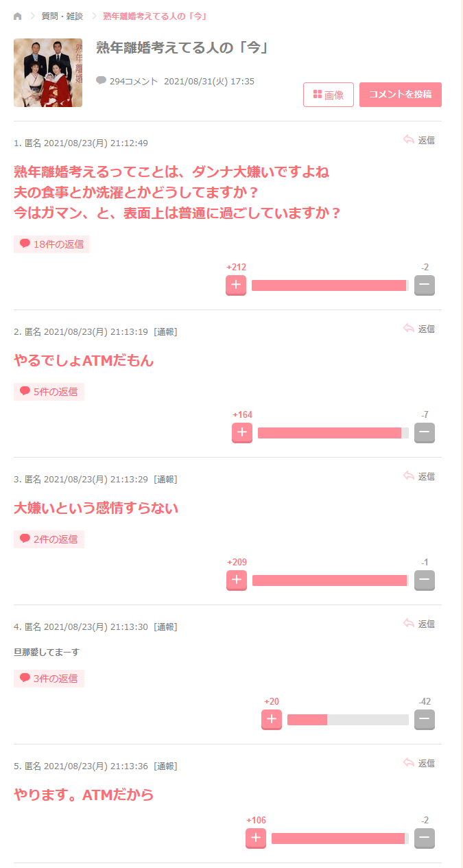
Task: Open the 質問・雑談 breadcrumb category
Action: pyautogui.click(x=62, y=16)
